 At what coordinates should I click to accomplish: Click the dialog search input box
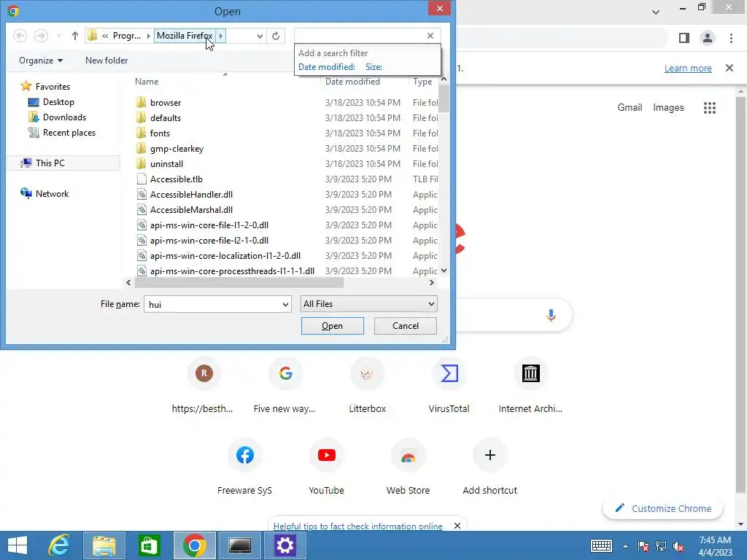click(x=360, y=36)
